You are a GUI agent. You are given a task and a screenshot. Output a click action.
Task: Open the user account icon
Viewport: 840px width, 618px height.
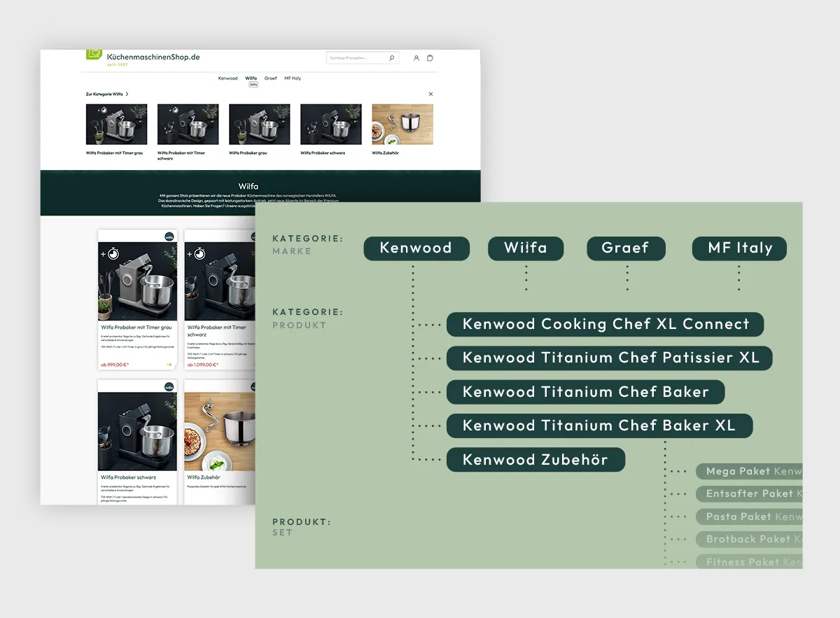pos(416,58)
